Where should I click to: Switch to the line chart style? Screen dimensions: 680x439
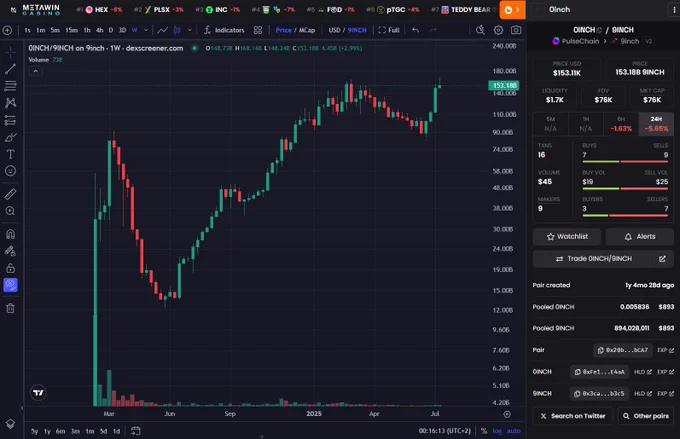point(163,30)
